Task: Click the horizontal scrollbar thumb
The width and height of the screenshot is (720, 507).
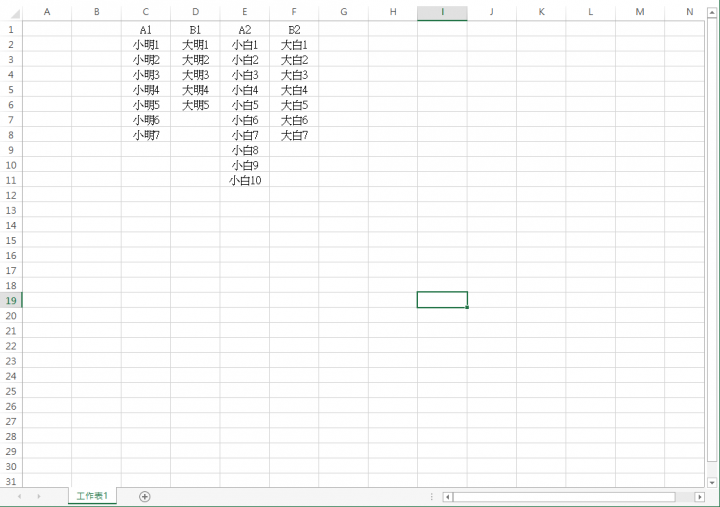Action: tap(564, 497)
